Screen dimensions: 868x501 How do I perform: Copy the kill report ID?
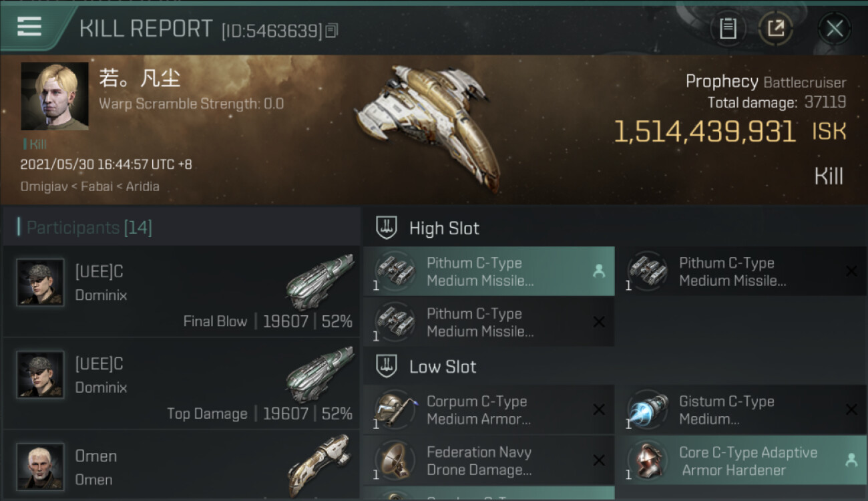tap(332, 31)
